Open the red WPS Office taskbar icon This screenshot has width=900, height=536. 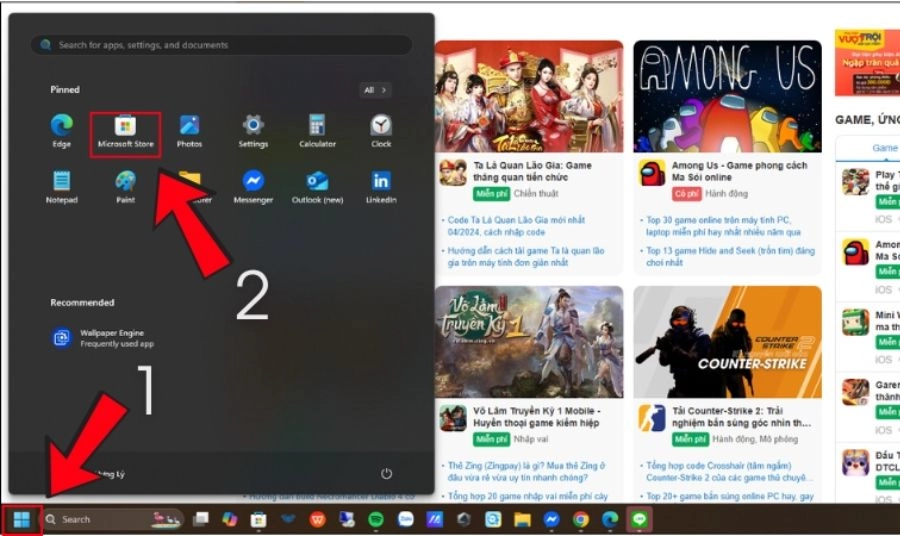coord(317,519)
